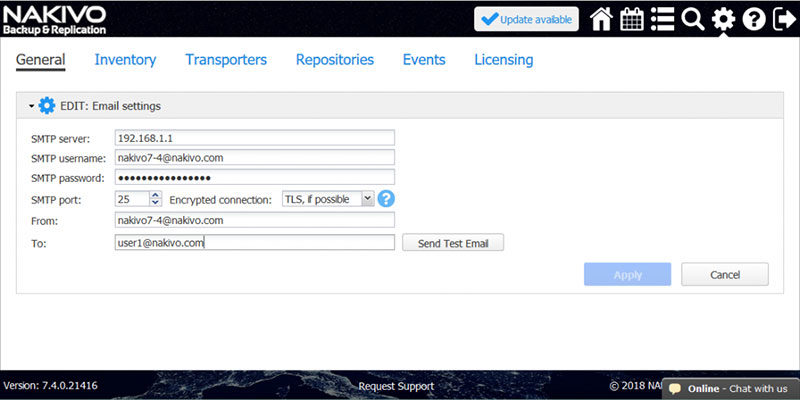Click the SMTP password field
The width and height of the screenshot is (800, 400).
[x=255, y=178]
